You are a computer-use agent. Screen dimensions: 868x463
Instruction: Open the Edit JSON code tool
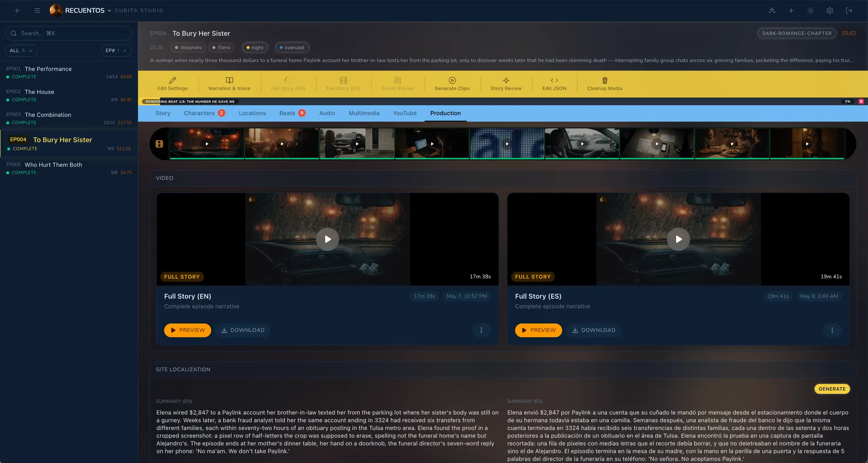point(555,84)
